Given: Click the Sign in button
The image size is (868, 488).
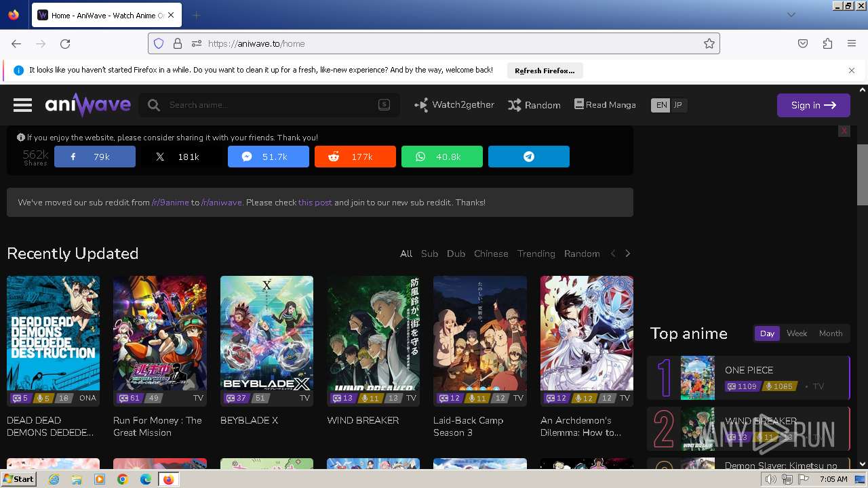Looking at the screenshot, I should [x=814, y=105].
